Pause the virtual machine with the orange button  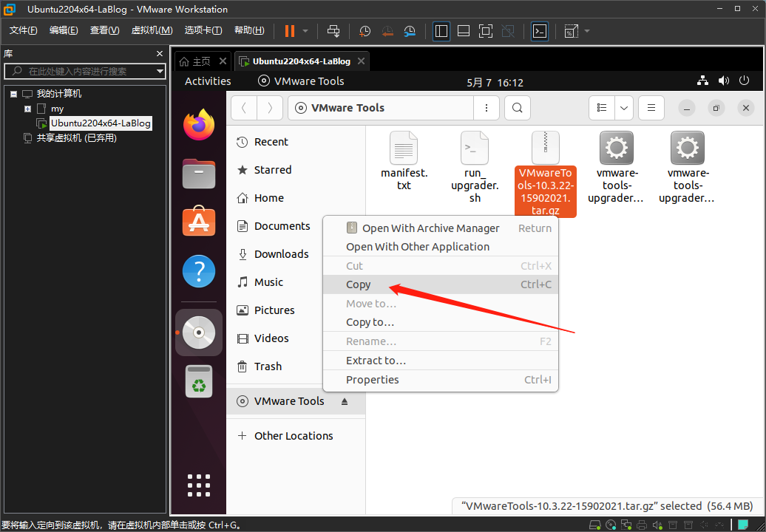[x=290, y=31]
